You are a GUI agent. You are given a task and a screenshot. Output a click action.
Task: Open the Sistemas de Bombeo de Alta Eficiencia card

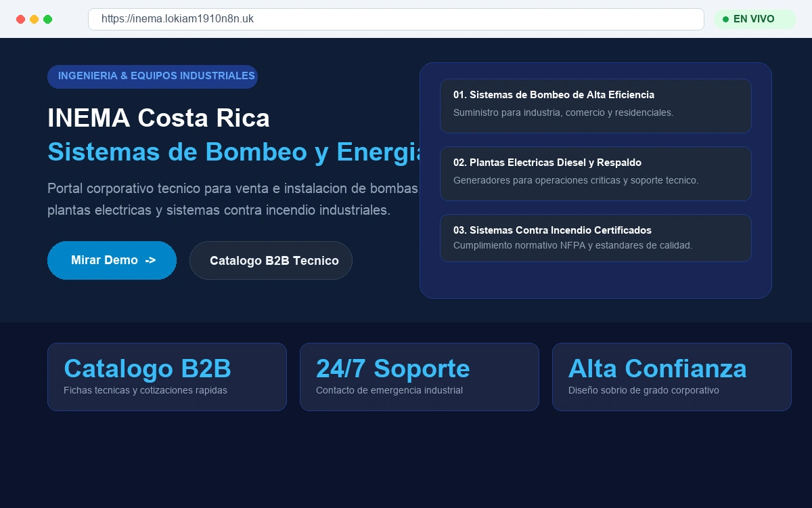click(x=595, y=106)
